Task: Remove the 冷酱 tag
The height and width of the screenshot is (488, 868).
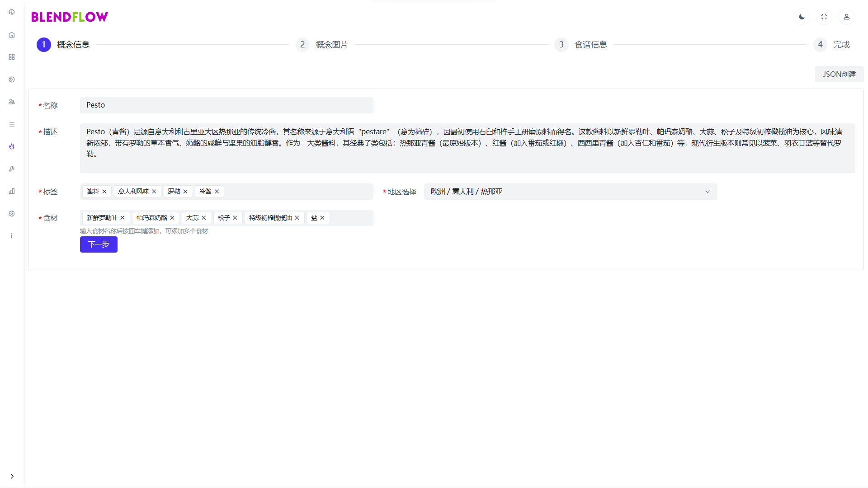Action: click(217, 192)
